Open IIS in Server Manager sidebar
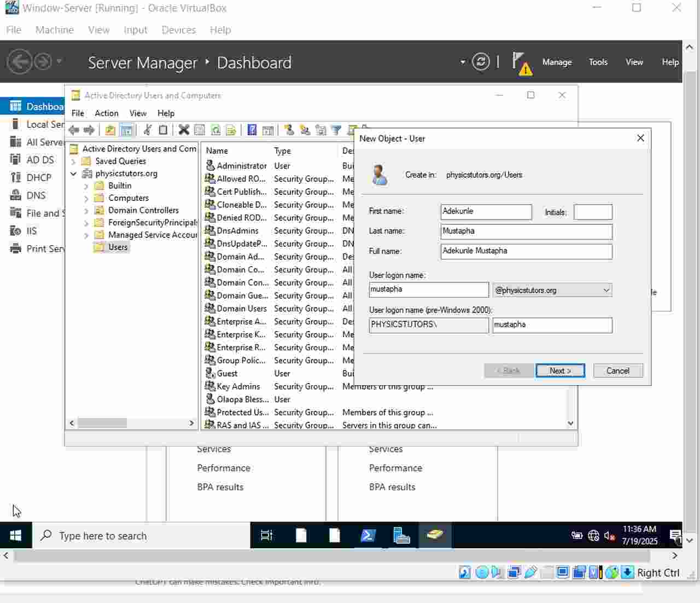The width and height of the screenshot is (700, 603). point(32,231)
